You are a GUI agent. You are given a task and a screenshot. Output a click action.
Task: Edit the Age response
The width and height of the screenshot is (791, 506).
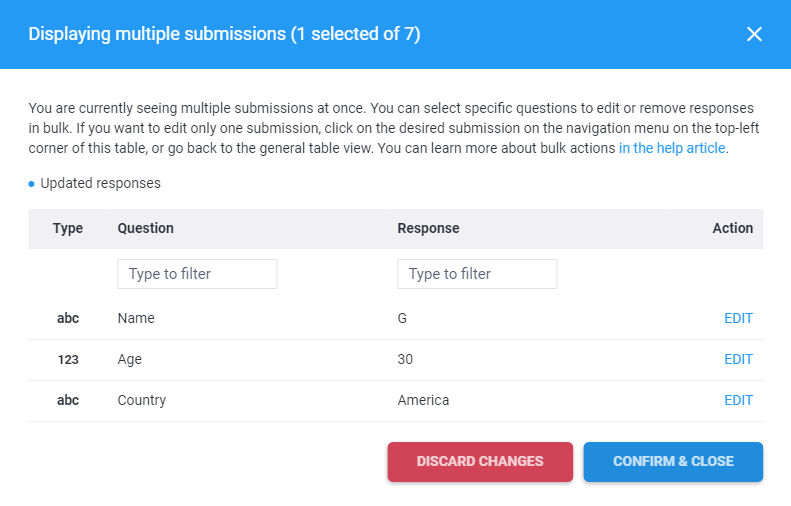click(x=738, y=360)
